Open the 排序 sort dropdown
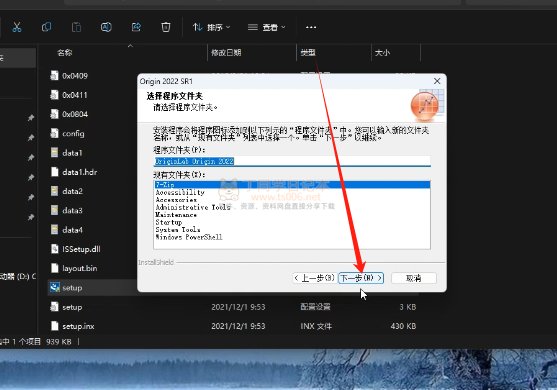Screen dimensions: 557x390 (211, 27)
